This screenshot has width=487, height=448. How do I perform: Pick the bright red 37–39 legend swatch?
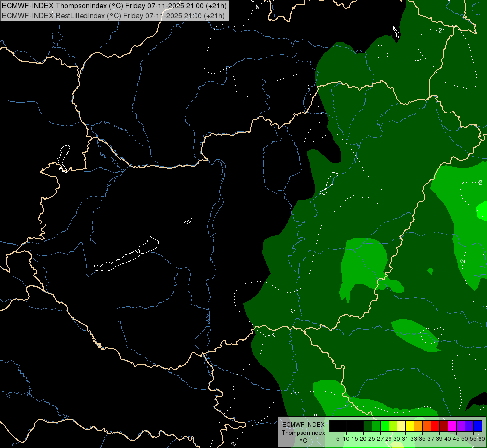[435, 426]
